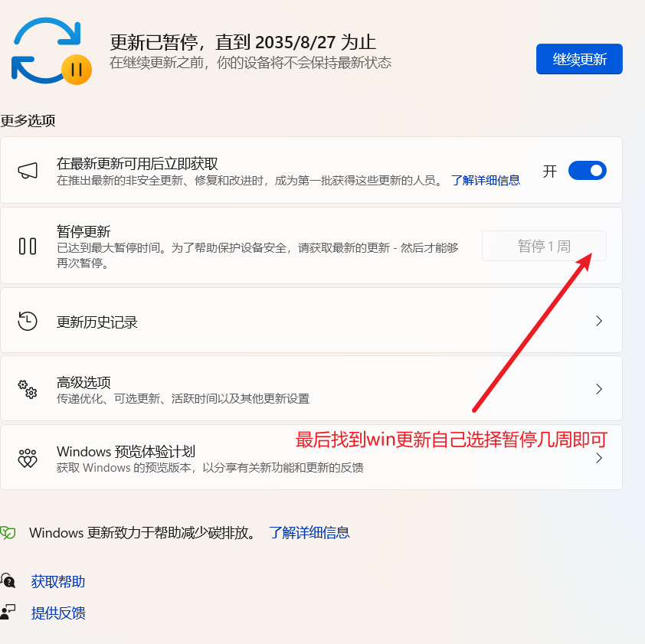Click the green leaf carbon emissions icon
The width and height of the screenshot is (645, 644).
pos(8,533)
